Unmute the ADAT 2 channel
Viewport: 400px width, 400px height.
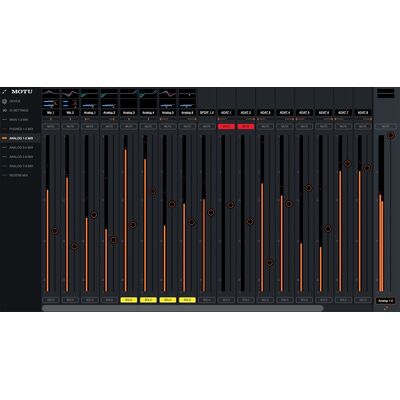(246, 127)
